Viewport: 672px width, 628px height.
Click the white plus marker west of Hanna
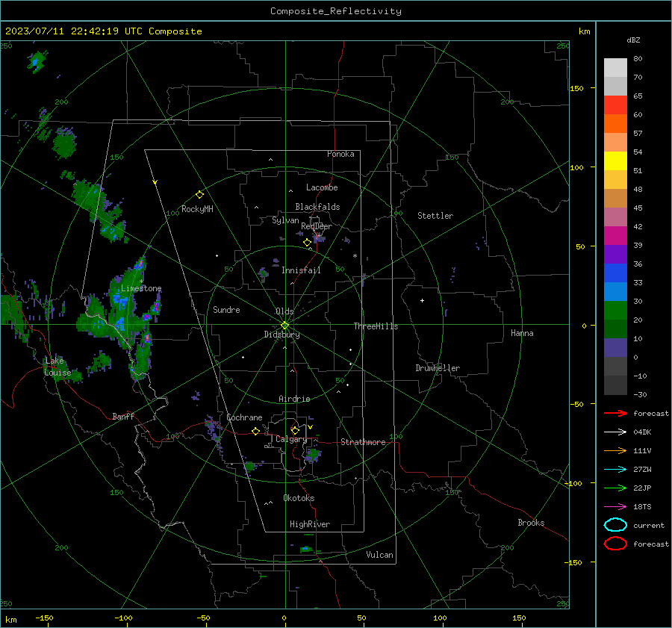pos(422,300)
